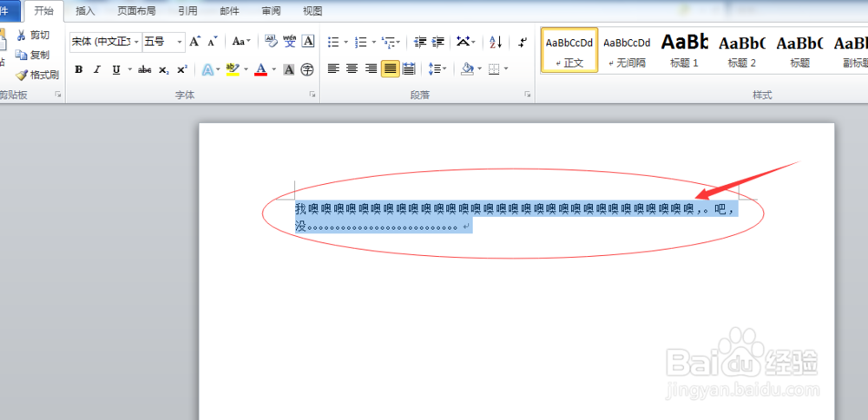Image resolution: width=868 pixels, height=420 pixels.
Task: Switch to the 引用 tab
Action: coord(187,11)
